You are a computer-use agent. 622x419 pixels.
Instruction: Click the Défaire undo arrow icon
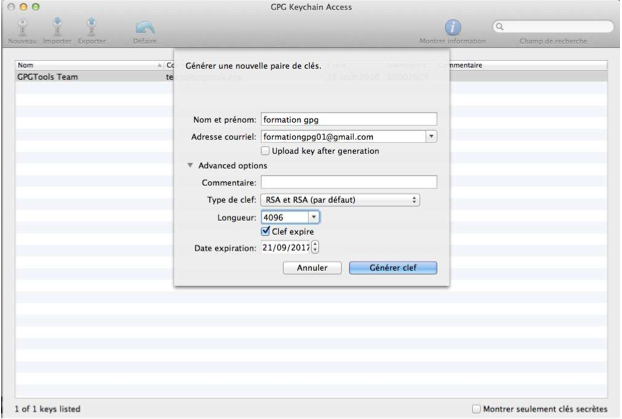click(x=145, y=28)
